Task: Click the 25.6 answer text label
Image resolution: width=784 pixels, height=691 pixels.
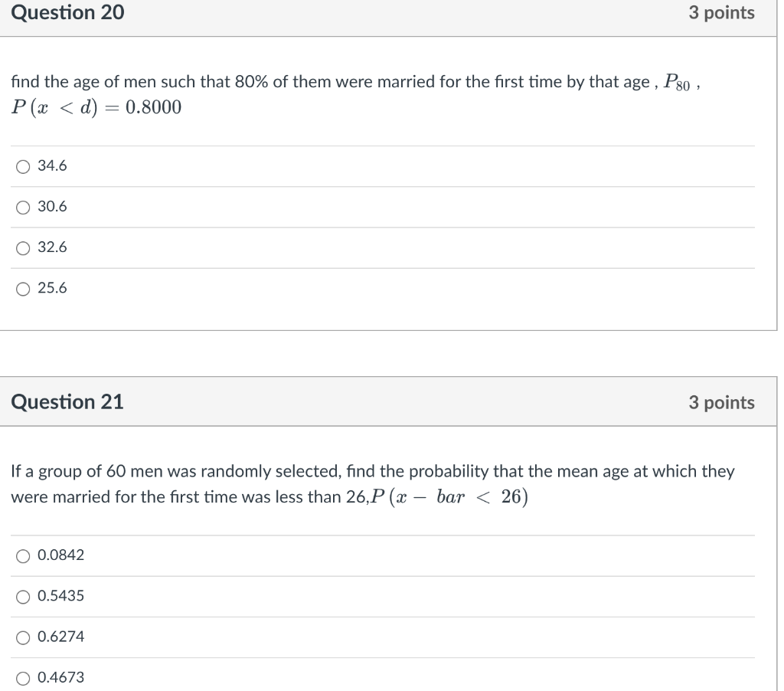Action: pos(52,288)
